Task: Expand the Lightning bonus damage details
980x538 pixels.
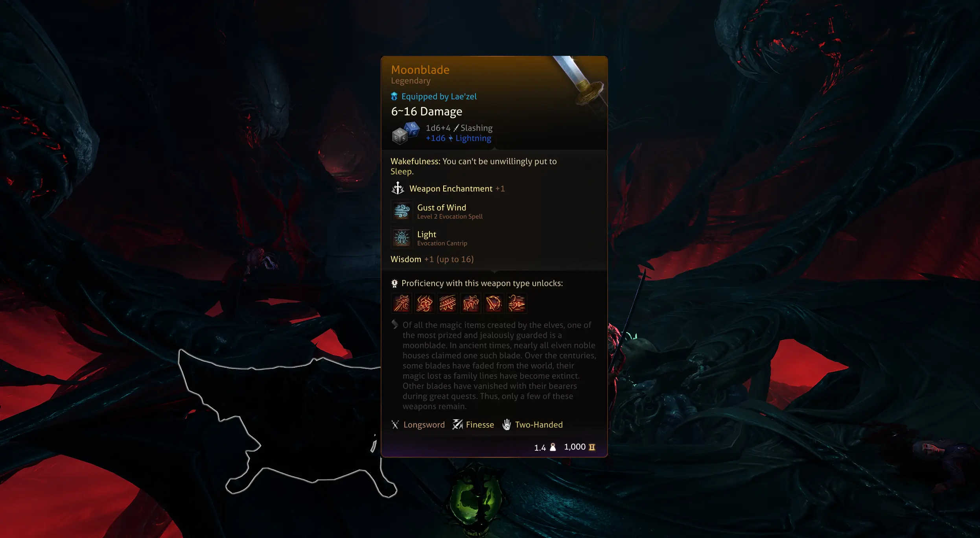Action: (x=458, y=138)
